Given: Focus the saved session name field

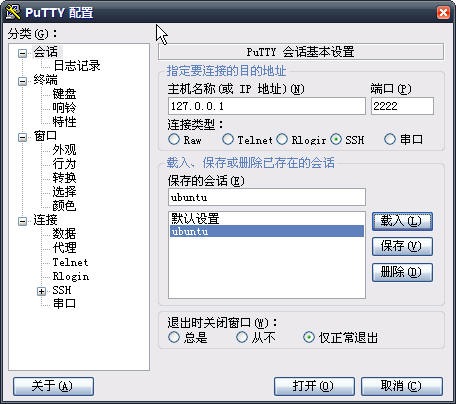Looking at the screenshot, I should coord(267,197).
